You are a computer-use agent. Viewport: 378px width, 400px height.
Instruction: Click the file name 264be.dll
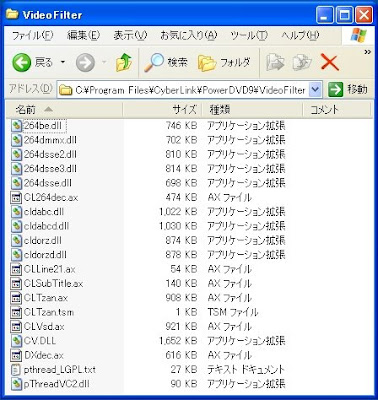click(43, 126)
